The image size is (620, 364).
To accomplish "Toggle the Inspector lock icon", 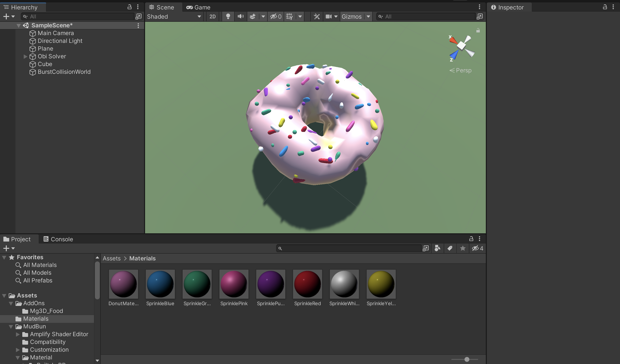I will [605, 7].
